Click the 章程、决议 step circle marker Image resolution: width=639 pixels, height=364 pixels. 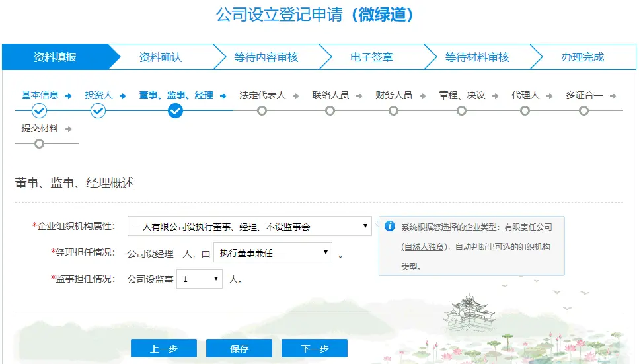coord(461,110)
